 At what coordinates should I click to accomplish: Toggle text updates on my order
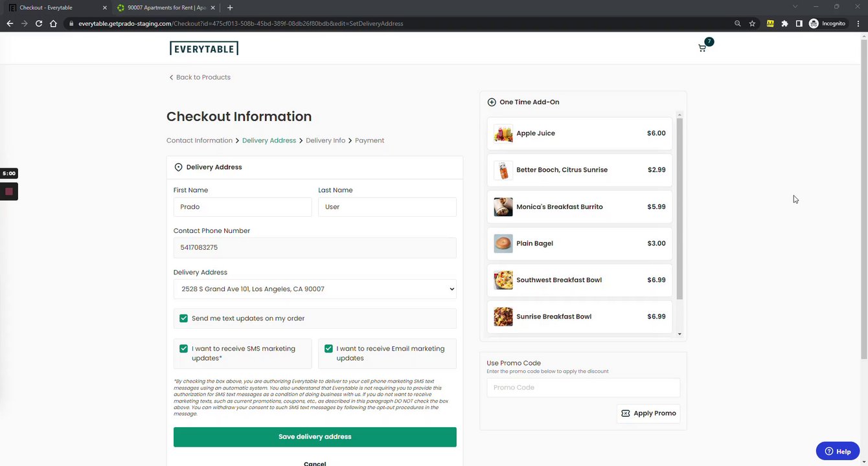coord(184,318)
